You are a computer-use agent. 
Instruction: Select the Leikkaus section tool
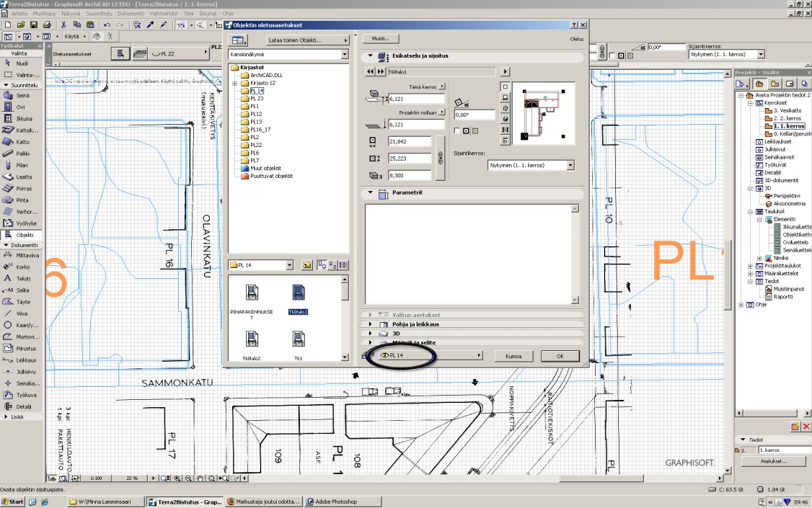(x=21, y=360)
